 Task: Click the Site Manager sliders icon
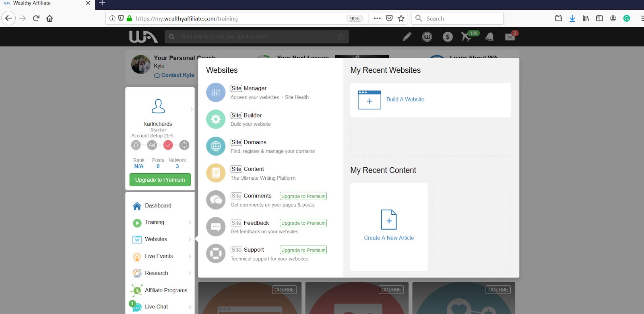(x=216, y=92)
